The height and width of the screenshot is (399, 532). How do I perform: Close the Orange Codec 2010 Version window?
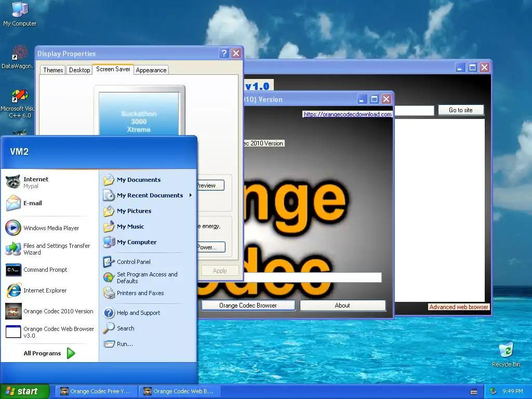click(386, 99)
